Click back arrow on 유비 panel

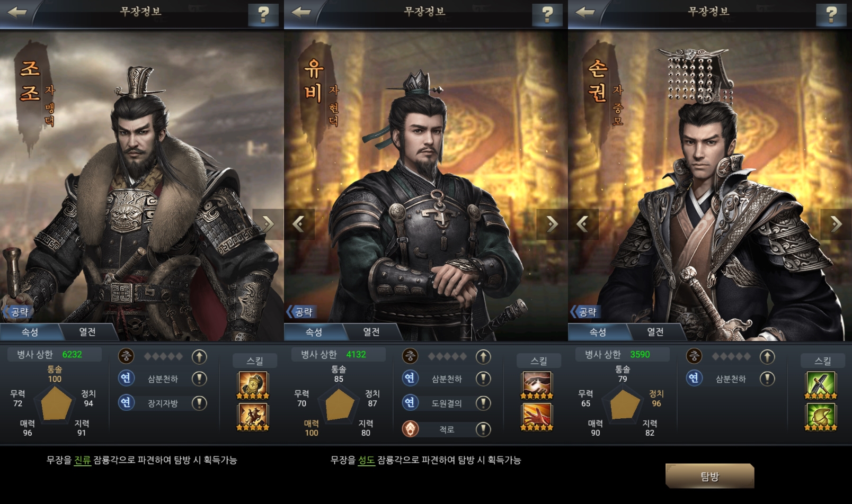tap(301, 12)
